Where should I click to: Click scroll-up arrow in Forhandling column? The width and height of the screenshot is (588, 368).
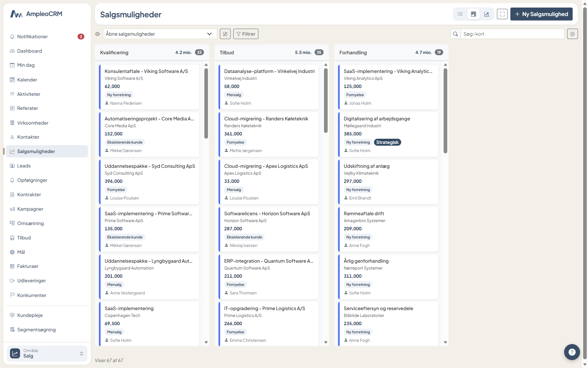pyautogui.click(x=445, y=65)
